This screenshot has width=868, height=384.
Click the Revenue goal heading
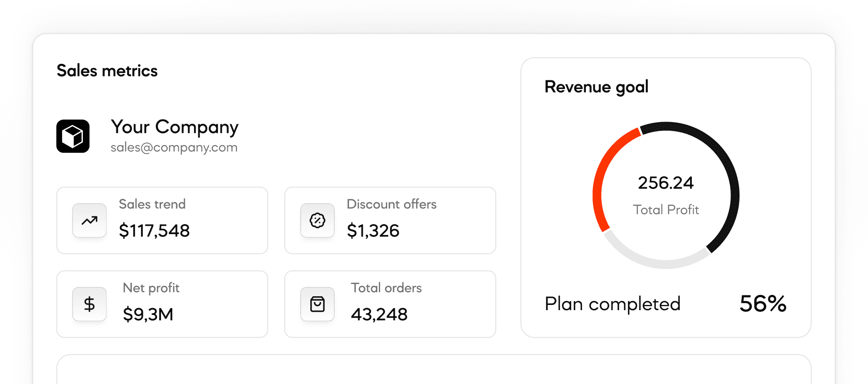pyautogui.click(x=596, y=87)
